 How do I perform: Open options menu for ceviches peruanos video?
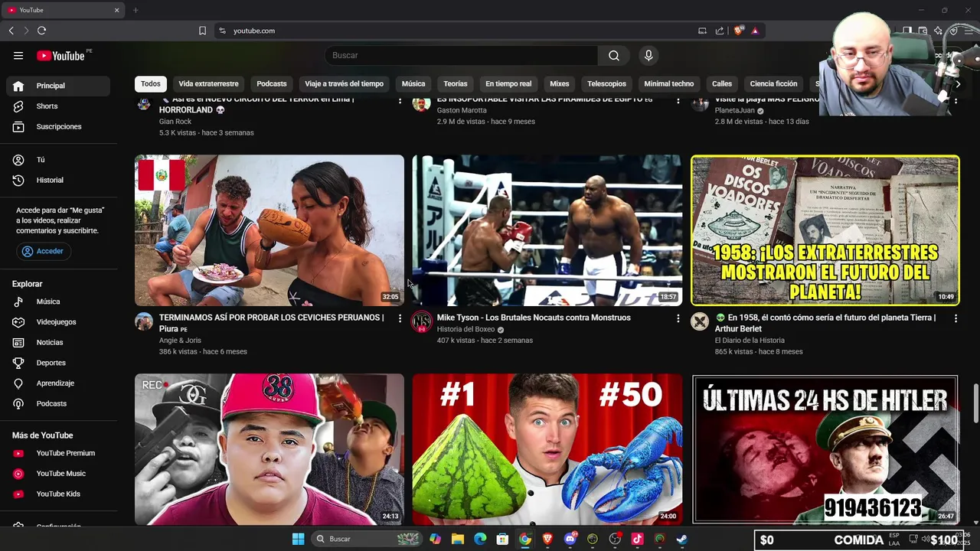(x=400, y=318)
